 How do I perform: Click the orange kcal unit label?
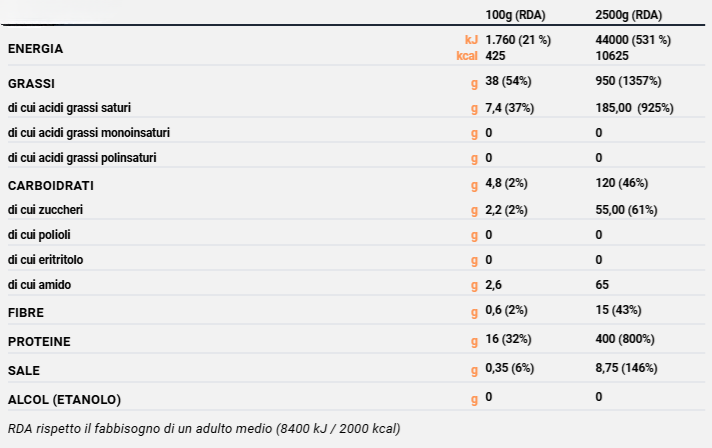(467, 56)
